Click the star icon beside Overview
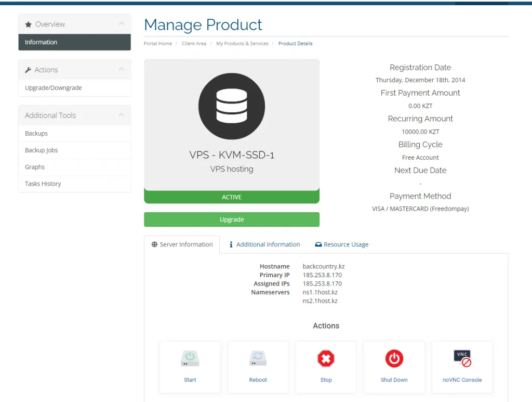The image size is (532, 402). click(x=29, y=24)
